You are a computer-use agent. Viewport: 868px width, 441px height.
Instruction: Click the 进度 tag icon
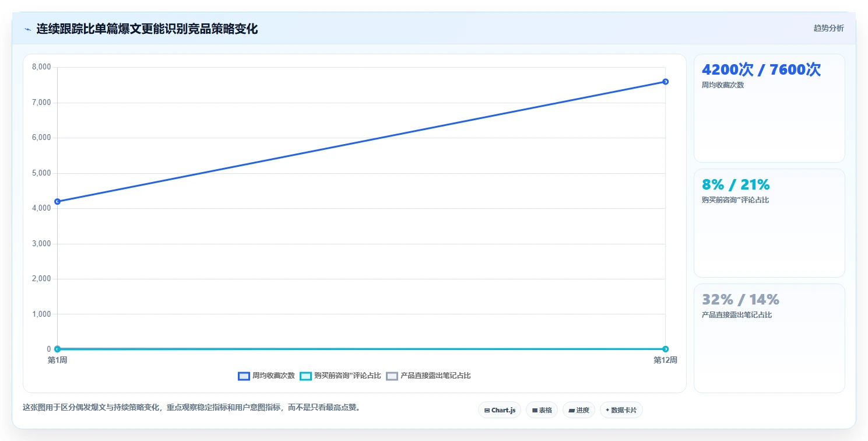click(x=572, y=411)
